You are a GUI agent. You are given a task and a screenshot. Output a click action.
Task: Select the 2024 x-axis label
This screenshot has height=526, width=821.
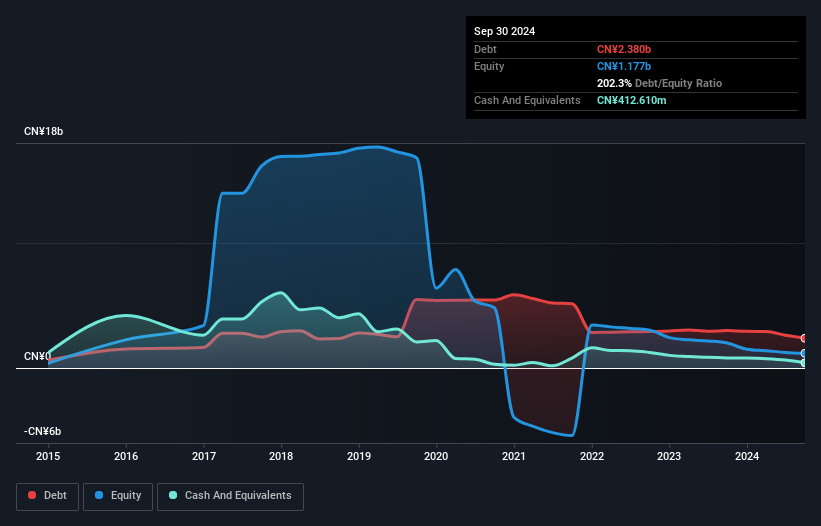point(747,456)
